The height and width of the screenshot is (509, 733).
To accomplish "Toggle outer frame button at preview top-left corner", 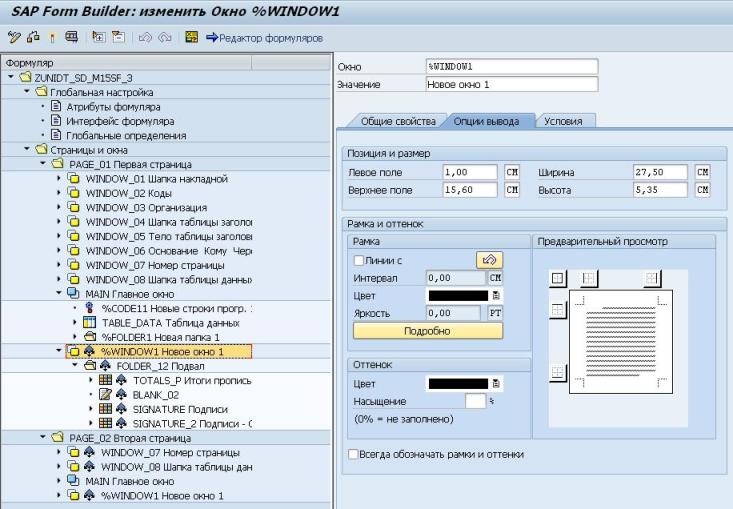I will 557,279.
